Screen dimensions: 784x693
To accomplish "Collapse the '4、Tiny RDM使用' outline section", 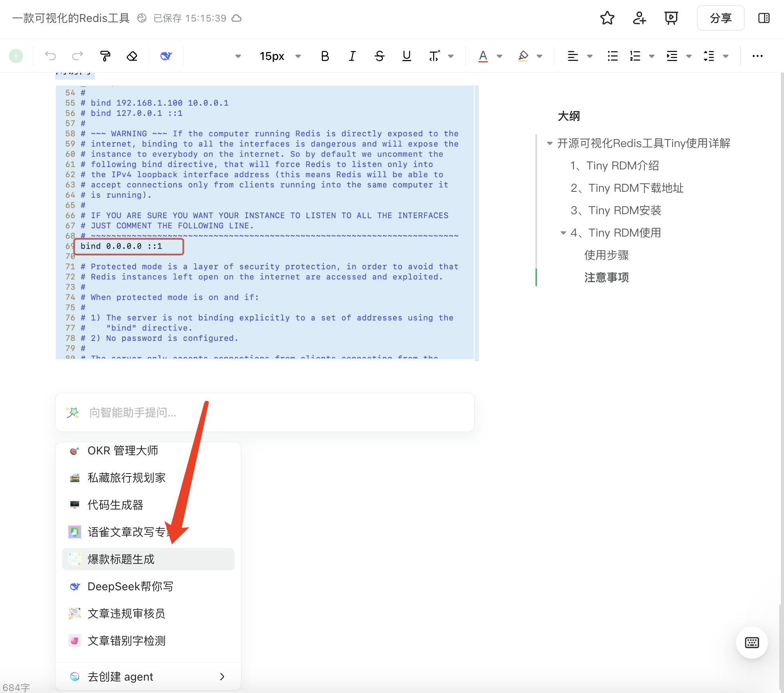I will coord(563,233).
